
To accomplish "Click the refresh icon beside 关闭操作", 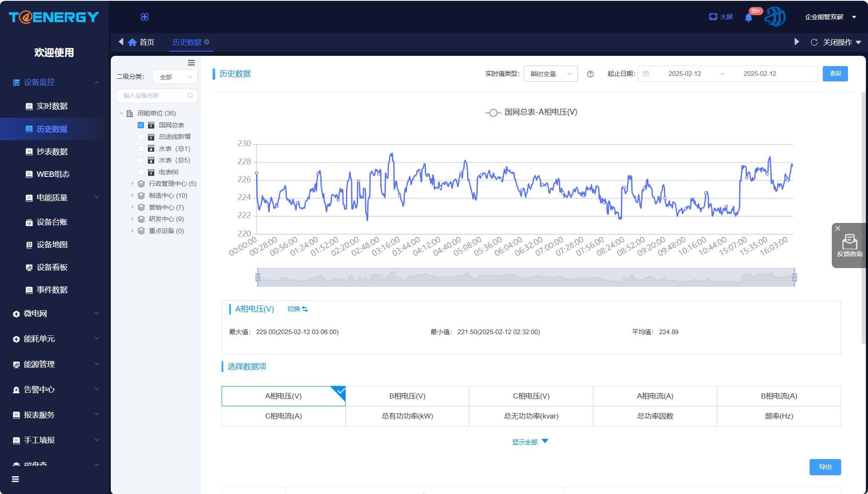I will click(814, 42).
